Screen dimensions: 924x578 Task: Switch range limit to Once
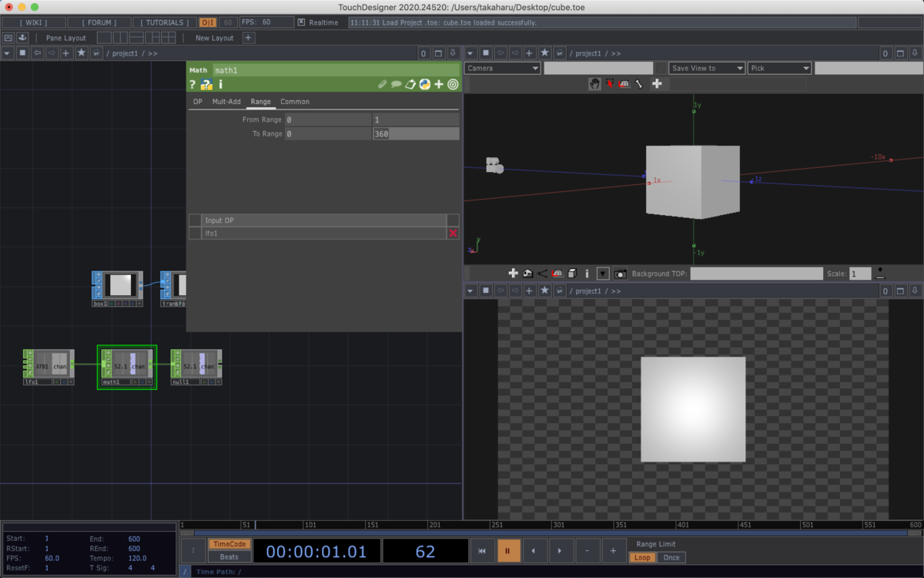tap(671, 557)
